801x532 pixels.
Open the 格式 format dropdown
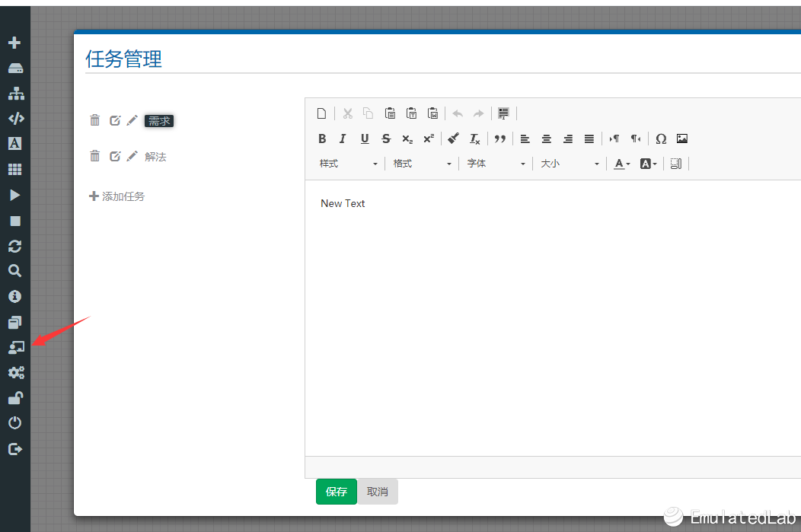tap(422, 164)
